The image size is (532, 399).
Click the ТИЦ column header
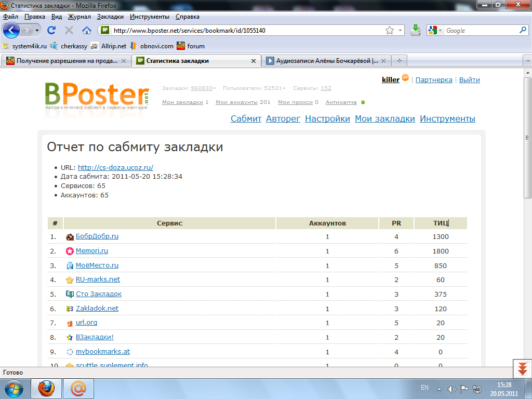pyautogui.click(x=441, y=223)
